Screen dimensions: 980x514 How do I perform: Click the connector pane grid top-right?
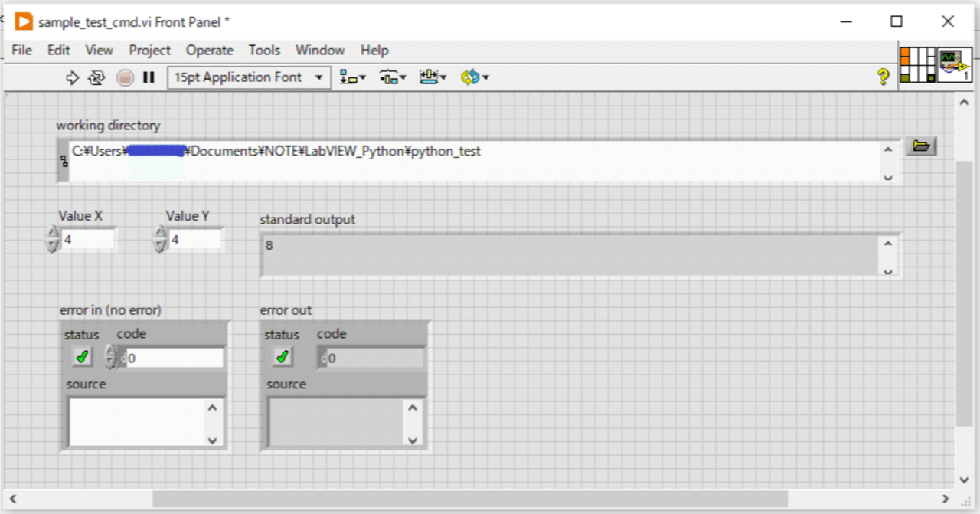(919, 67)
